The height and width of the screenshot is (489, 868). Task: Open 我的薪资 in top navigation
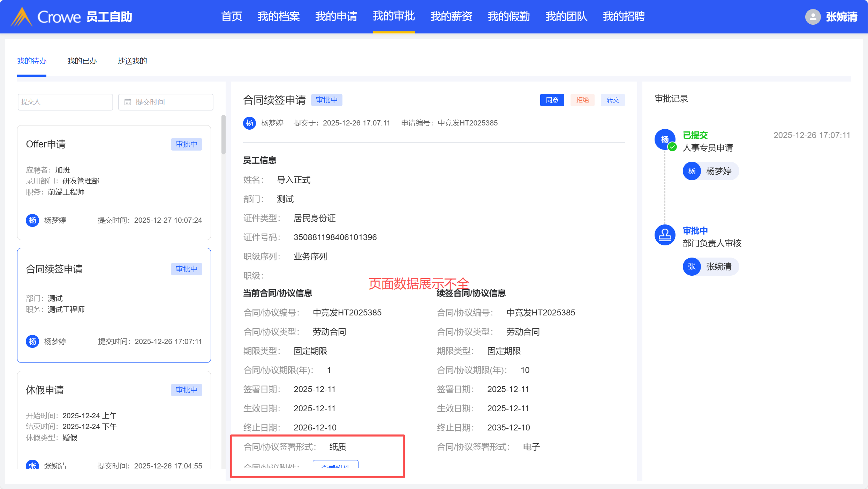coord(451,16)
